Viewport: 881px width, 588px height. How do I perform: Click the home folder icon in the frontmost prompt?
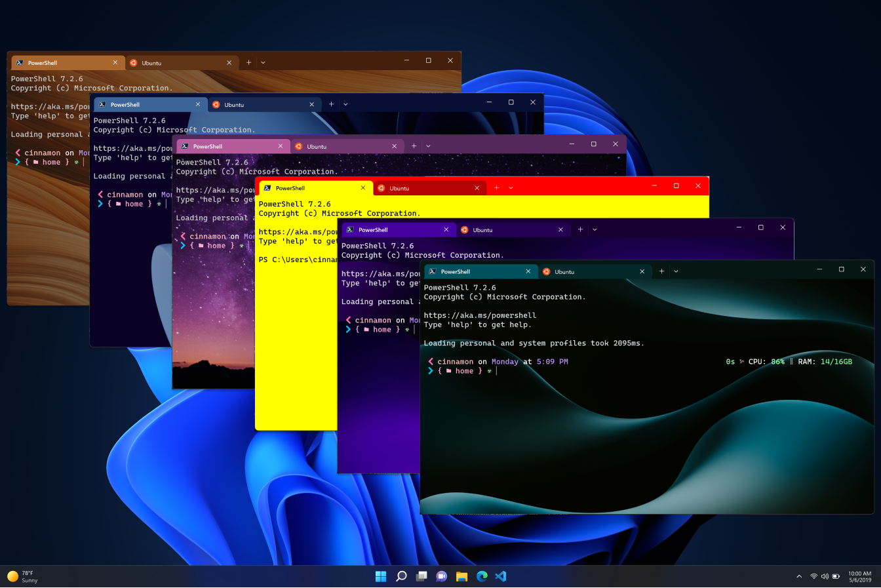(x=448, y=370)
